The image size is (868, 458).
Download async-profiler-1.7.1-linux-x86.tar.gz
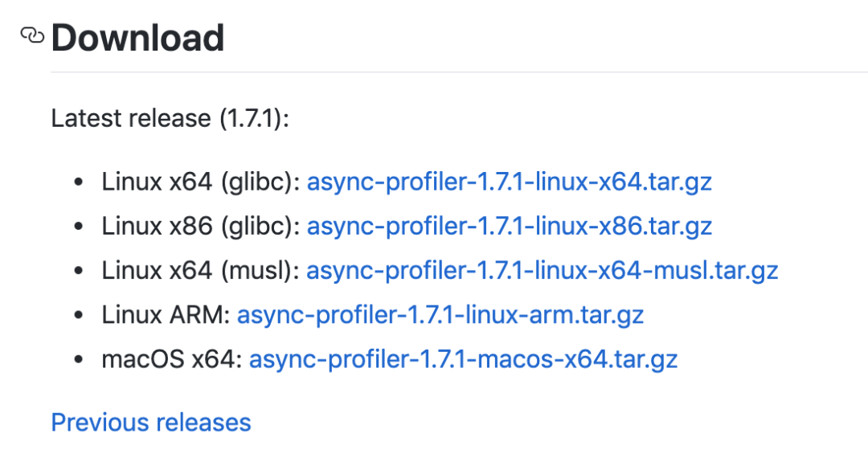(x=510, y=227)
